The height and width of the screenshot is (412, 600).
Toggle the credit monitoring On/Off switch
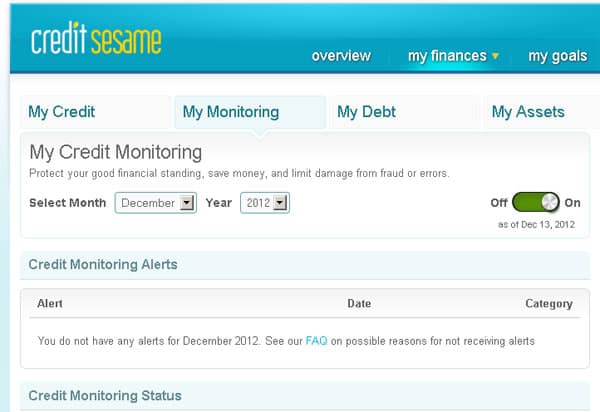(x=536, y=203)
